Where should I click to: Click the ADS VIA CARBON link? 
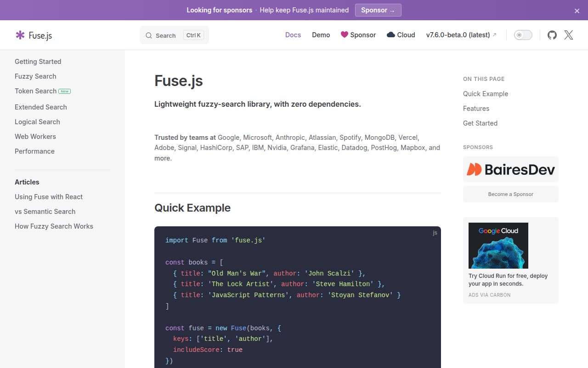tap(489, 295)
